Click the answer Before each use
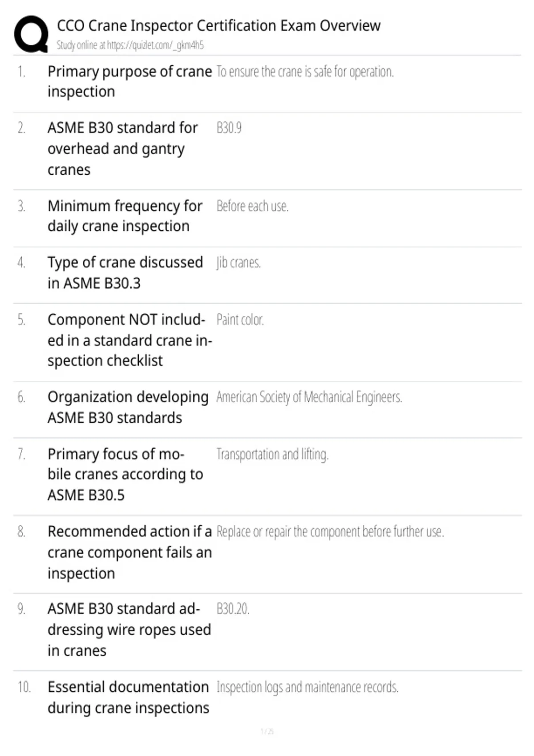 252,206
